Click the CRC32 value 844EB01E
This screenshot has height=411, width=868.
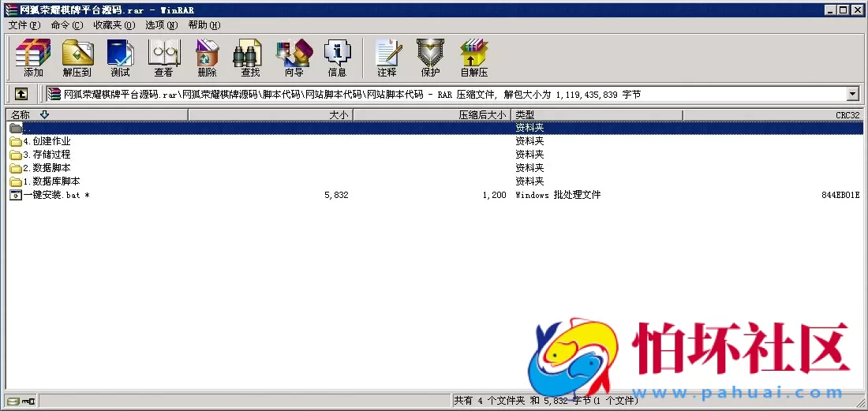(841, 195)
